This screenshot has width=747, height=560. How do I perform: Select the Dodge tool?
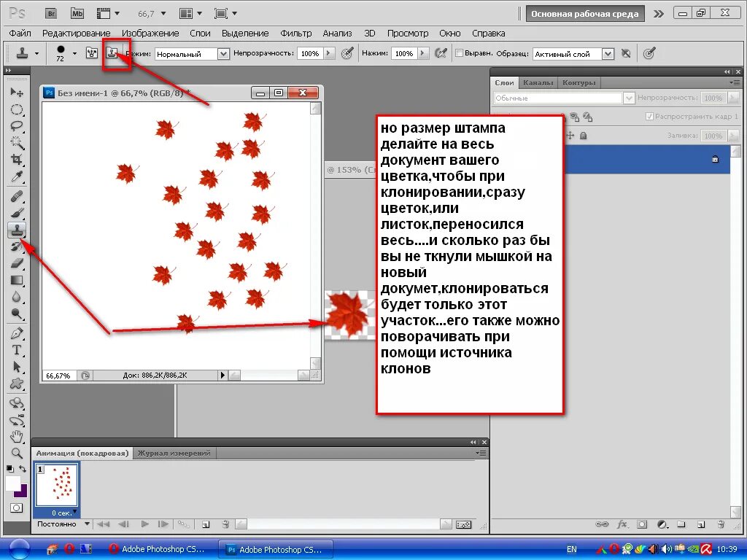click(17, 314)
